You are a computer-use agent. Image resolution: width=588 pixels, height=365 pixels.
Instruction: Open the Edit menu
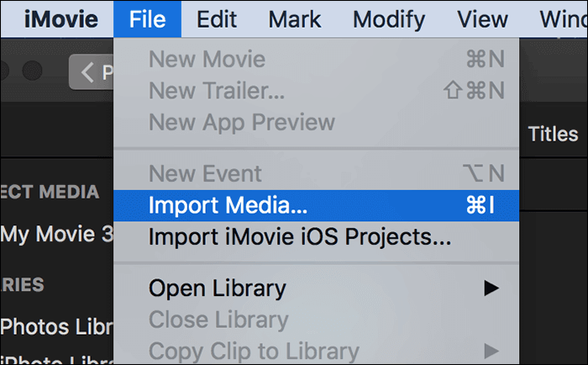pos(217,19)
